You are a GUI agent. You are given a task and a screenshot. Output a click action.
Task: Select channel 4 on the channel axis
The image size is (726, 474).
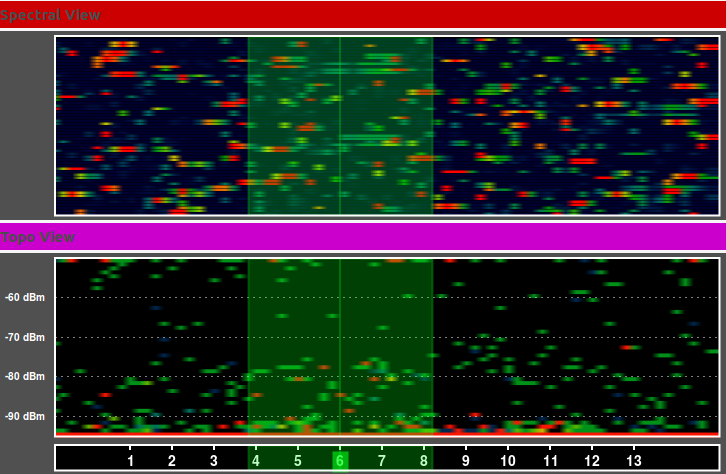pyautogui.click(x=256, y=461)
